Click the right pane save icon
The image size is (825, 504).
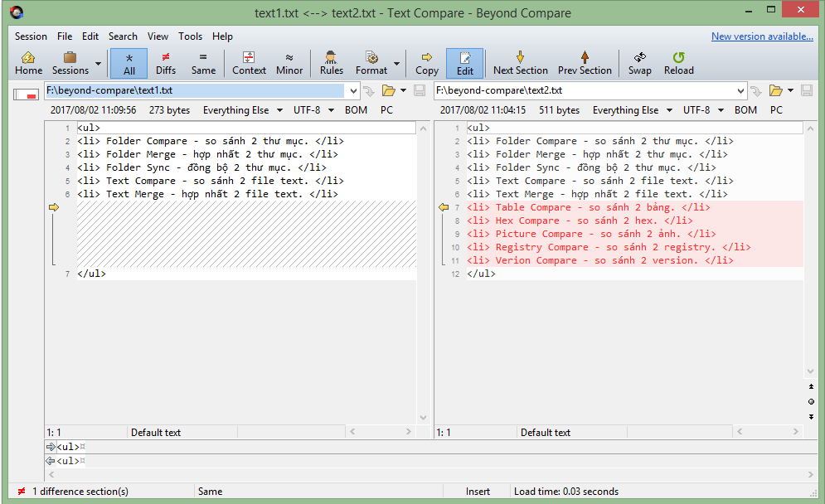(807, 90)
